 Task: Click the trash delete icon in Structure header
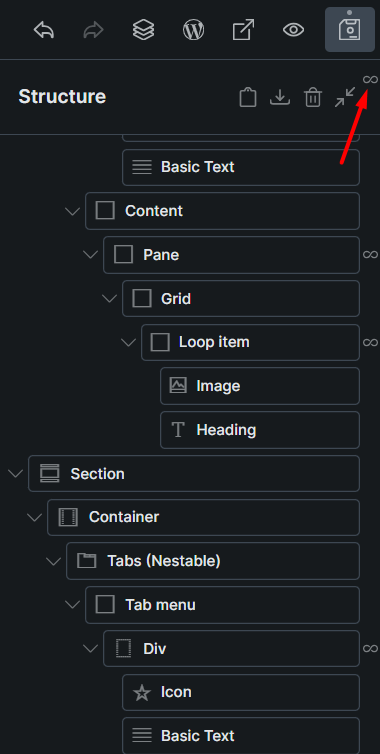(x=313, y=97)
